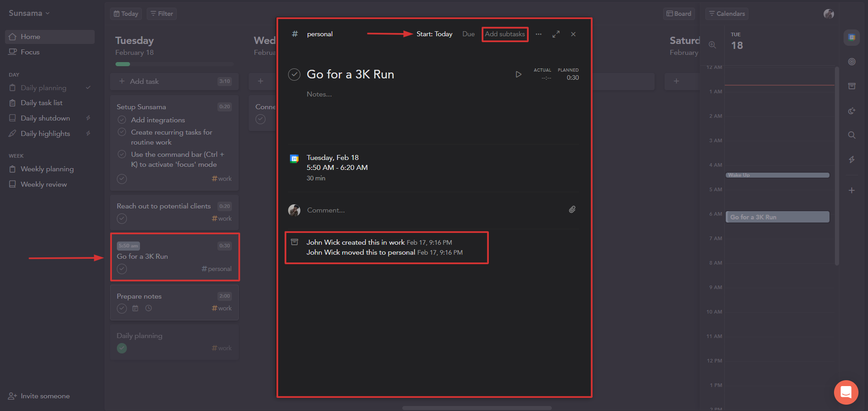
Task: Start the timer play button for the task
Action: 518,74
